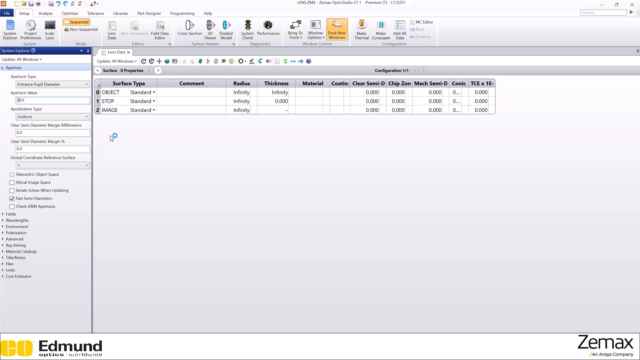Expand the Ray Aiming section

3,245
